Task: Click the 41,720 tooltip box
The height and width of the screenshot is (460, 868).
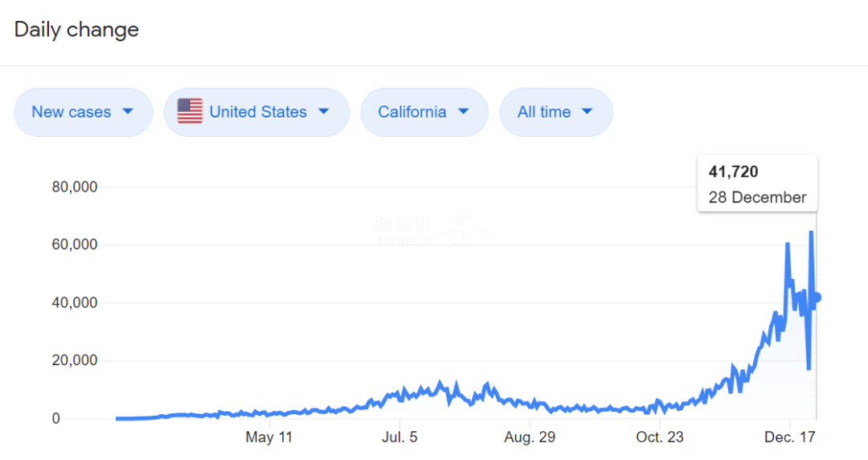Action: point(757,183)
